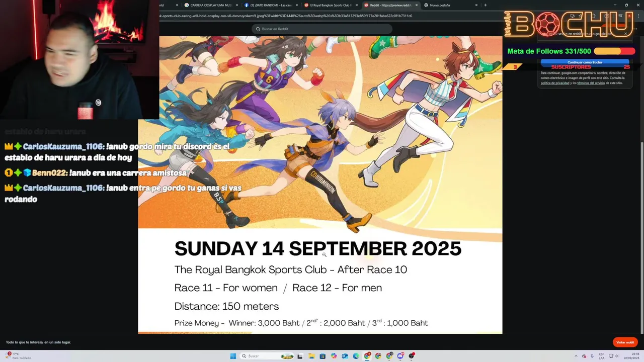
Task: Switch to El Royal Bangkok Sports Club tab
Action: 331,5
